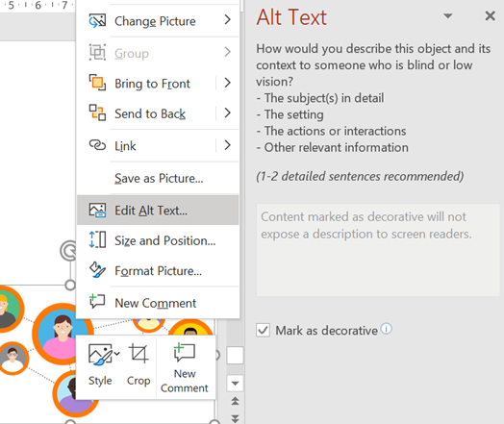This screenshot has height=424, width=504.
Task: Close the Alt Text pane
Action: [x=490, y=15]
